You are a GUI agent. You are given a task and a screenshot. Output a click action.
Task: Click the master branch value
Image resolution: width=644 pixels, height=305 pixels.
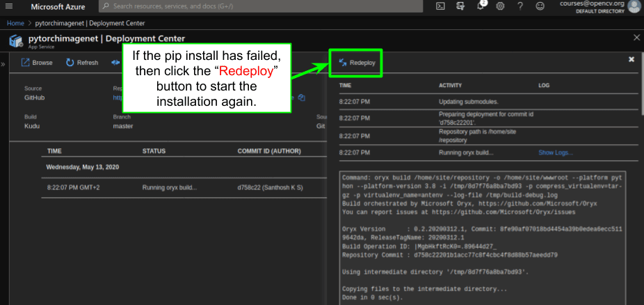pyautogui.click(x=123, y=126)
